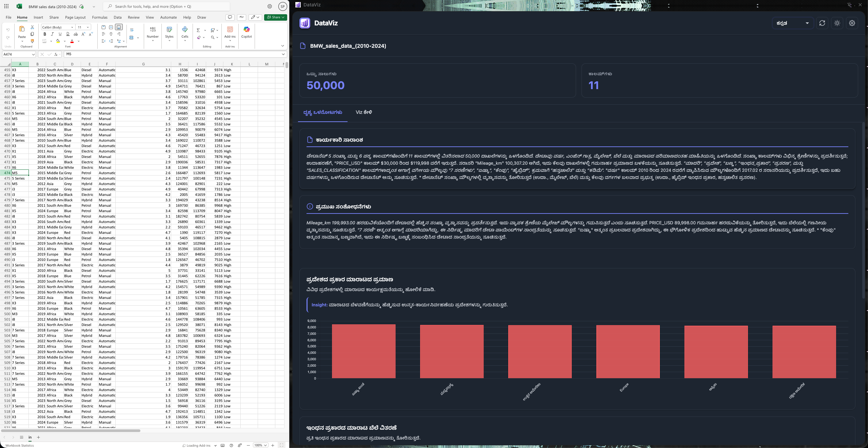Toggle Italic formatting
This screenshot has width=868, height=448.
pos(52,34)
